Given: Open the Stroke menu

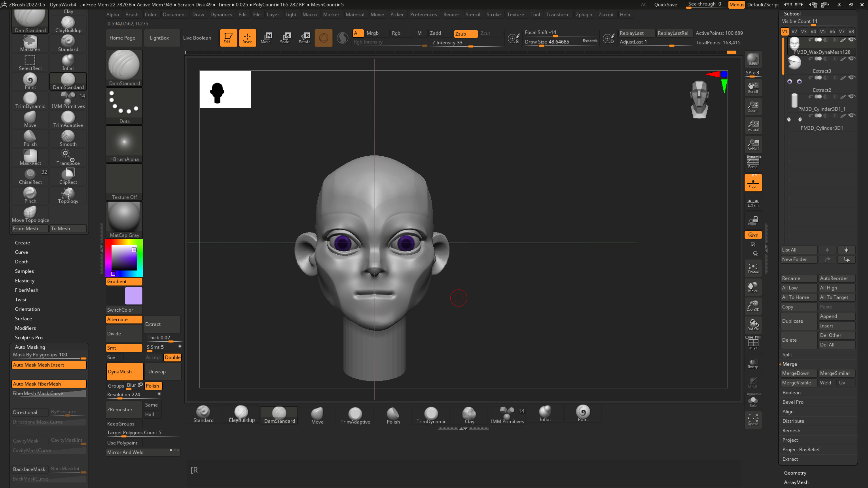Looking at the screenshot, I should 493,14.
